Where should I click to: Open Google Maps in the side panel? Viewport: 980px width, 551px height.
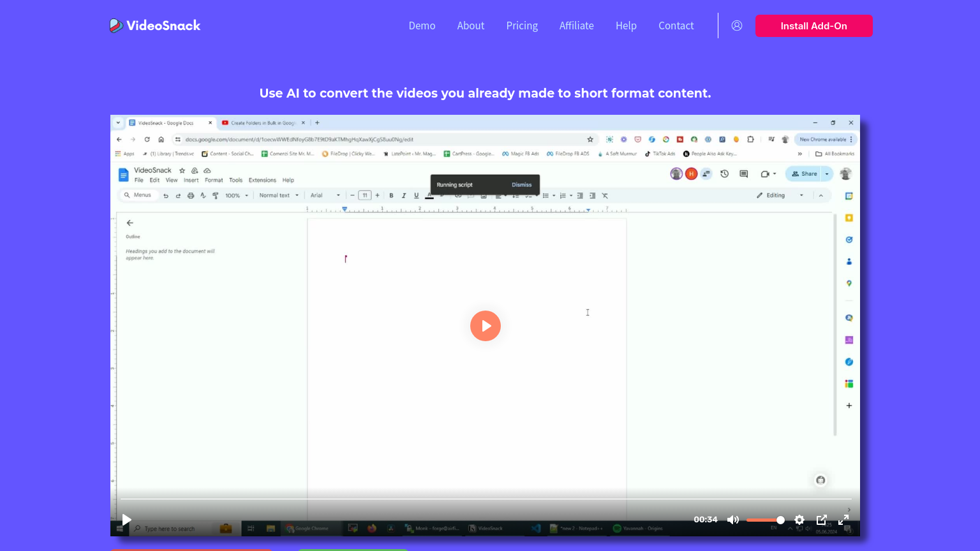point(849,283)
